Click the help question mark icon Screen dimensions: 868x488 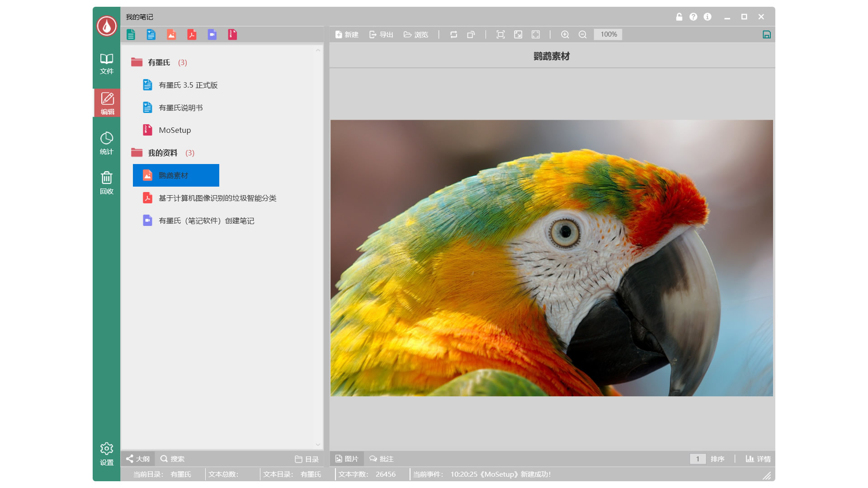click(x=693, y=17)
